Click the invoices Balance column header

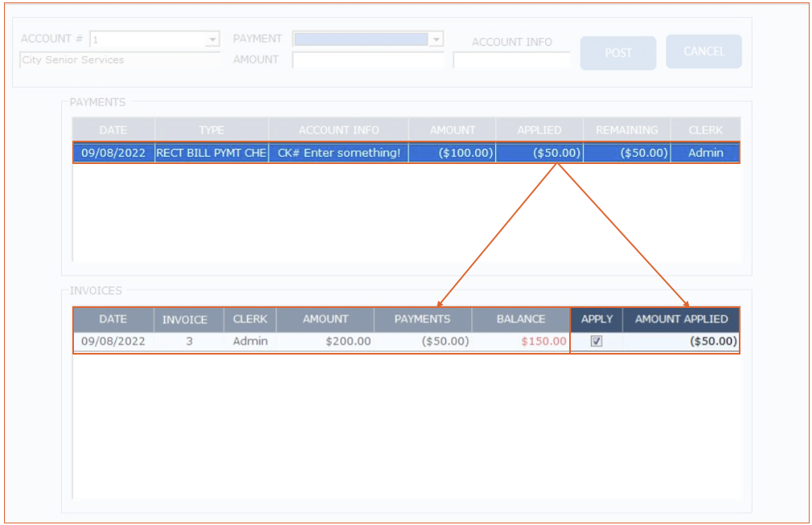click(x=520, y=319)
